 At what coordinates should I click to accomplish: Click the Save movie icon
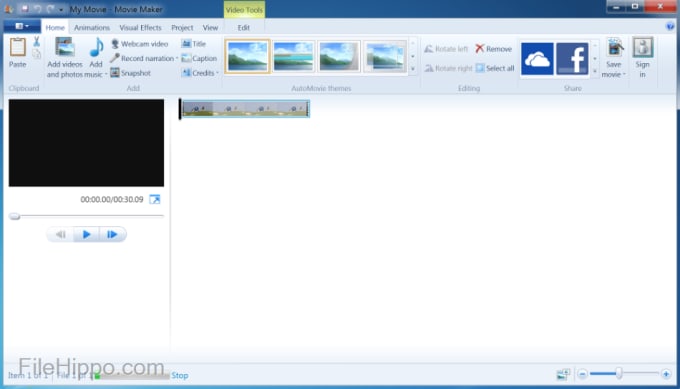[614, 48]
